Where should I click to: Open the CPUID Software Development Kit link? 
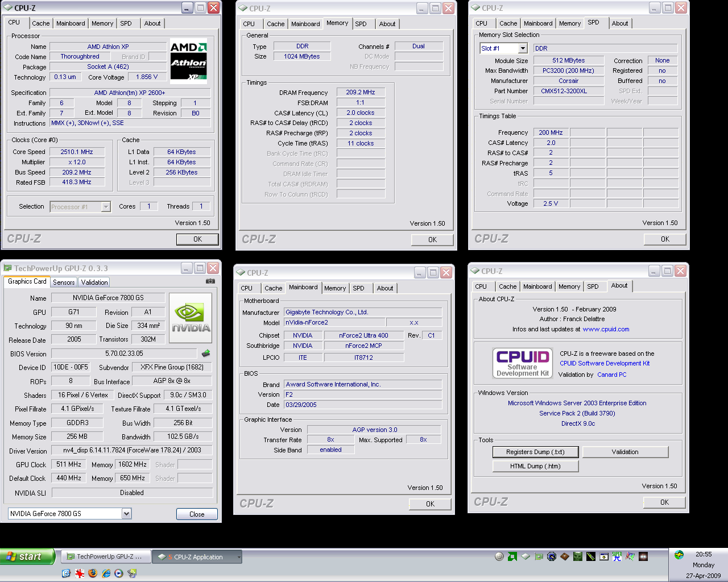605,363
